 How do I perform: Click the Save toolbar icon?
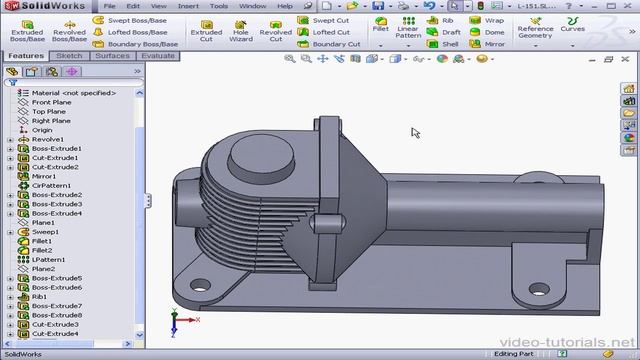click(x=378, y=6)
